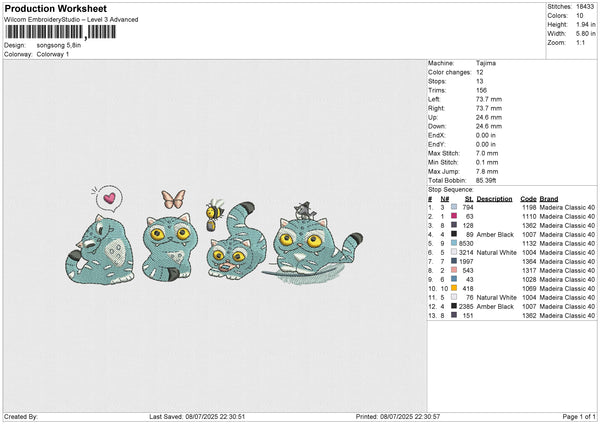
Task: Select the design name 'songsong 5,8in'
Action: (x=59, y=45)
